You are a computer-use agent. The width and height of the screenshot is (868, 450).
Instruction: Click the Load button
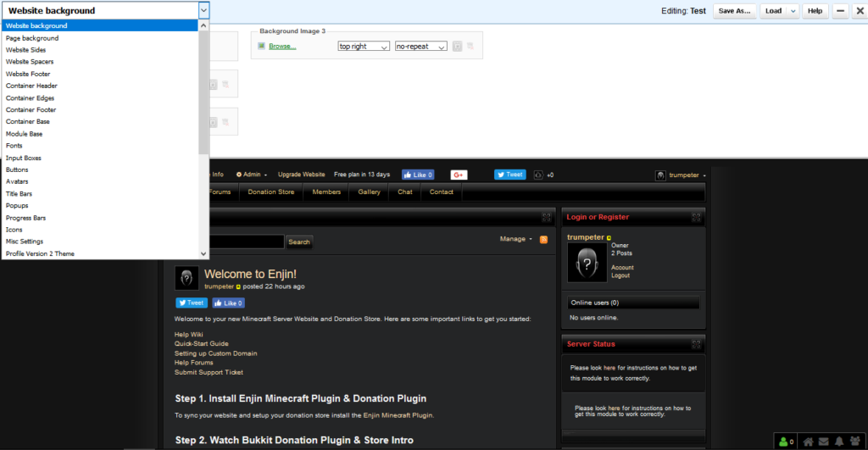click(x=773, y=11)
